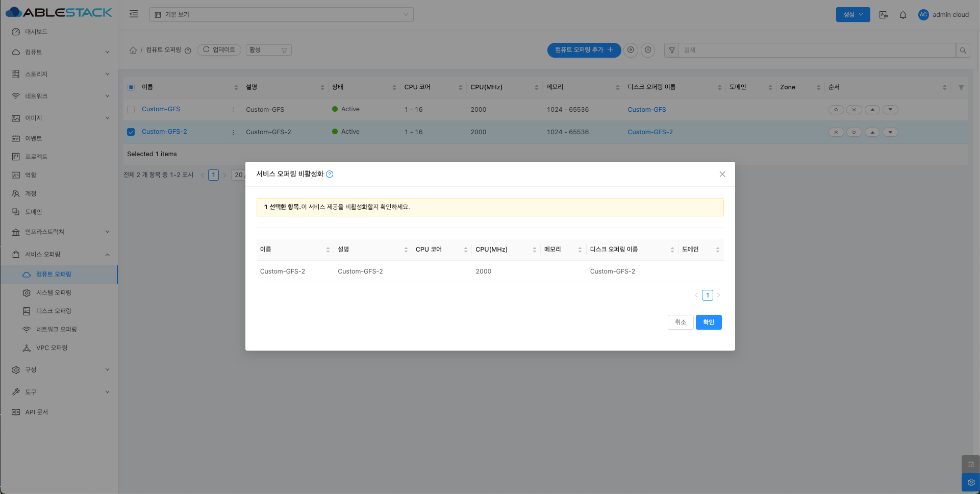Move Custom-GFS row to top

[836, 110]
